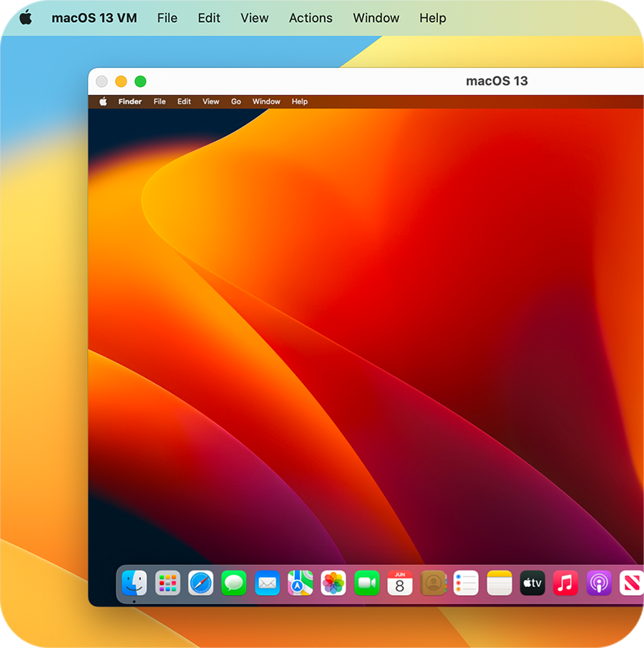This screenshot has height=648, width=644.
Task: Open Launchpad from the Dock
Action: pos(167,584)
